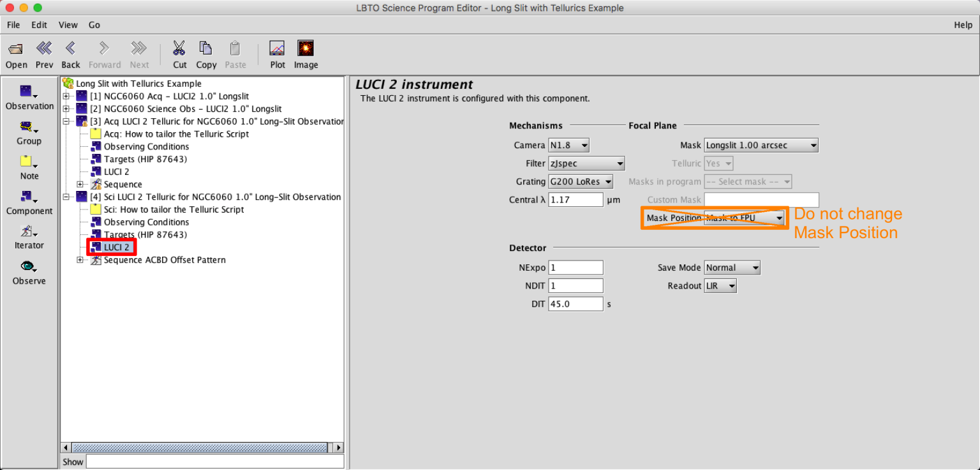This screenshot has width=980, height=470.
Task: Click the NDIT input field
Action: [575, 285]
